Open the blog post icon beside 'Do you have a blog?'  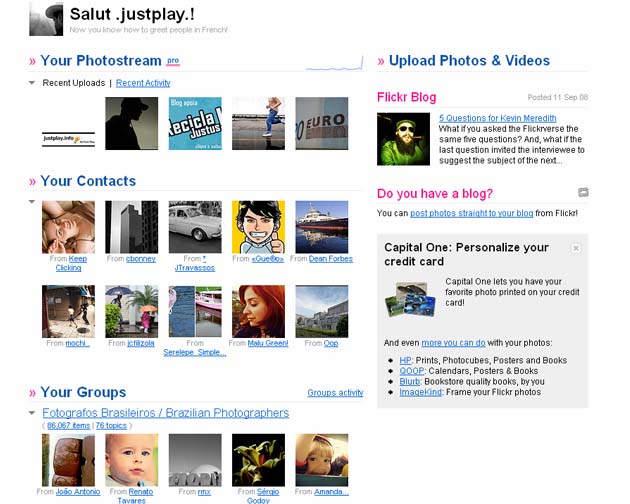tap(583, 192)
